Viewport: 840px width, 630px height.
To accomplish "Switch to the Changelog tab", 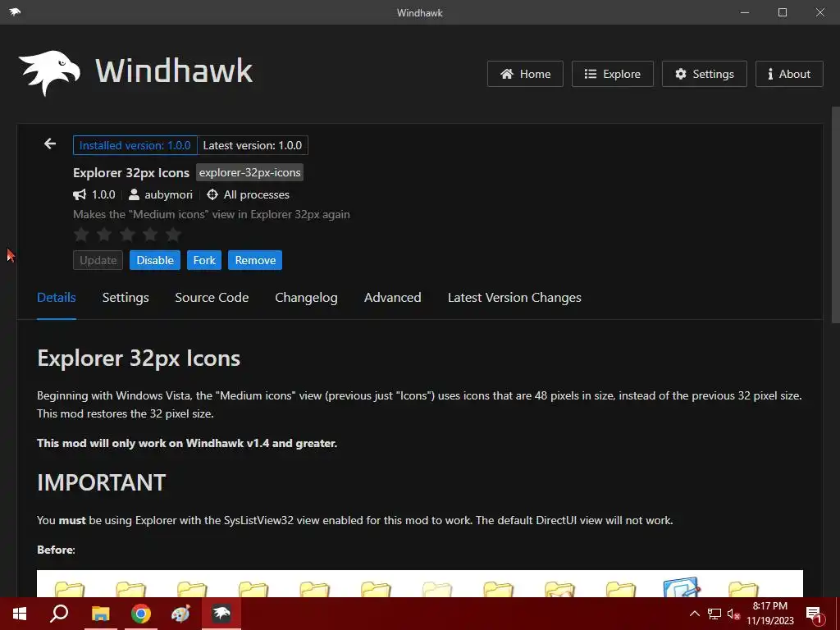I will (307, 297).
